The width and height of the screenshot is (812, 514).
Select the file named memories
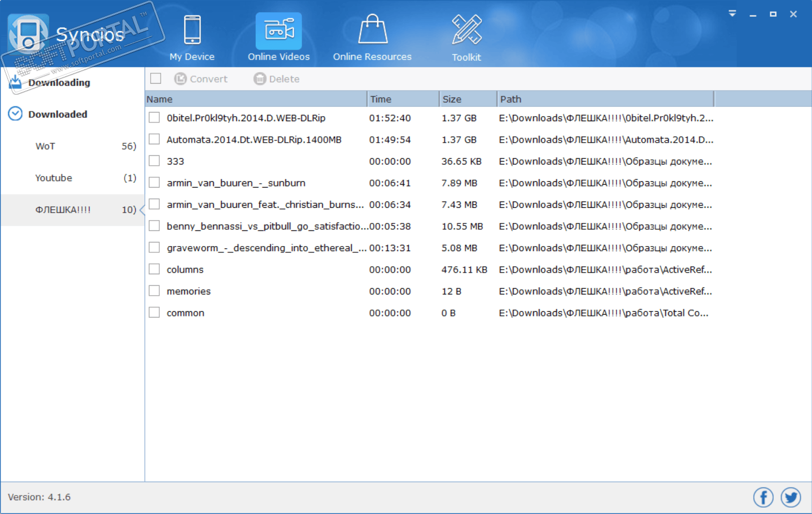coord(189,292)
